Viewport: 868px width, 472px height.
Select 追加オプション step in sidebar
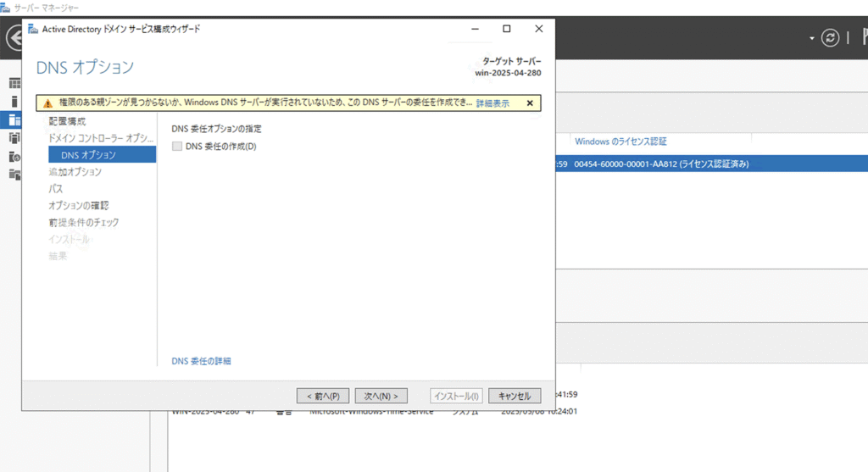[75, 171]
